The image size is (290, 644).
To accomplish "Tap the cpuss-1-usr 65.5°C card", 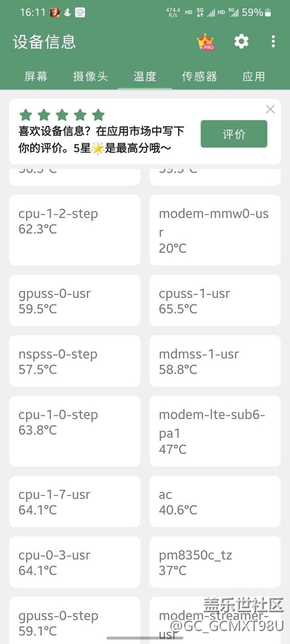I will pyautogui.click(x=215, y=300).
